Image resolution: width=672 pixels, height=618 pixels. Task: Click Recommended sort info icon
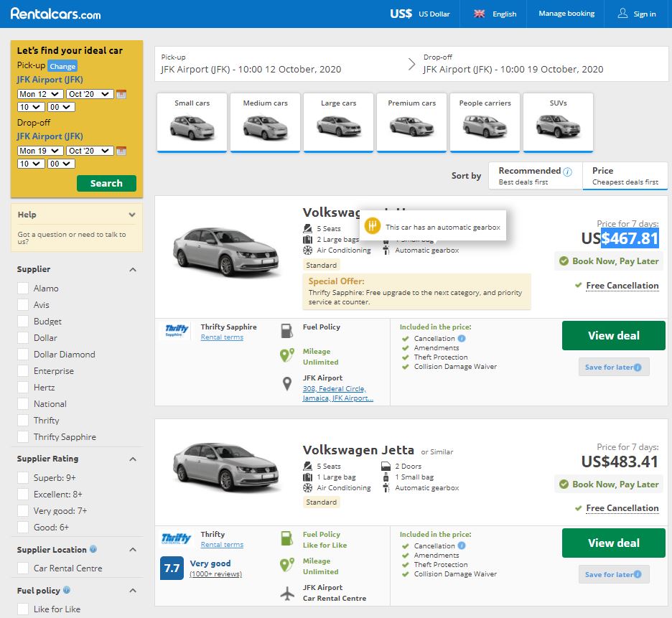(567, 172)
